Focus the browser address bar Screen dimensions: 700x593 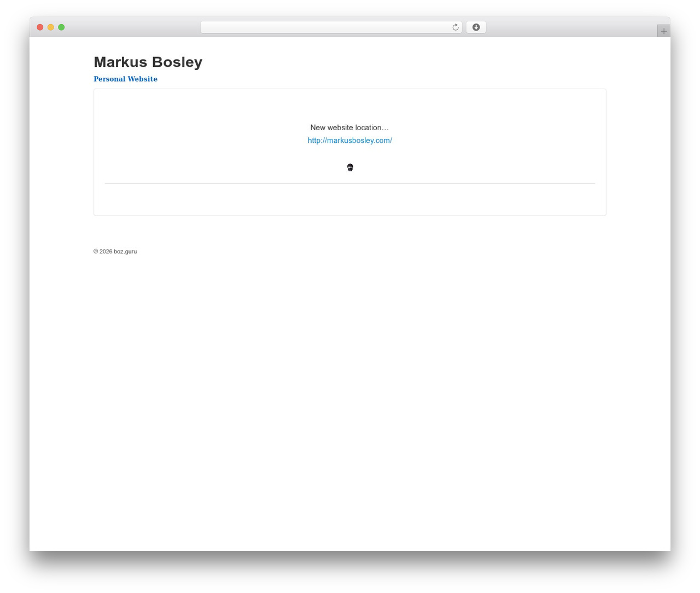(x=331, y=27)
